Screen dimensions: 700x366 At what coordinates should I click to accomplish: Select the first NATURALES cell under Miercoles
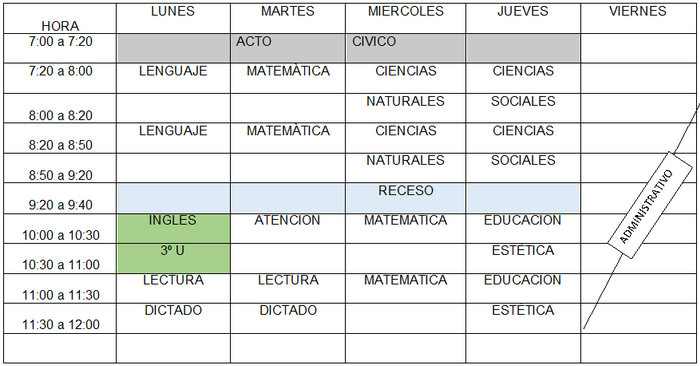405,108
